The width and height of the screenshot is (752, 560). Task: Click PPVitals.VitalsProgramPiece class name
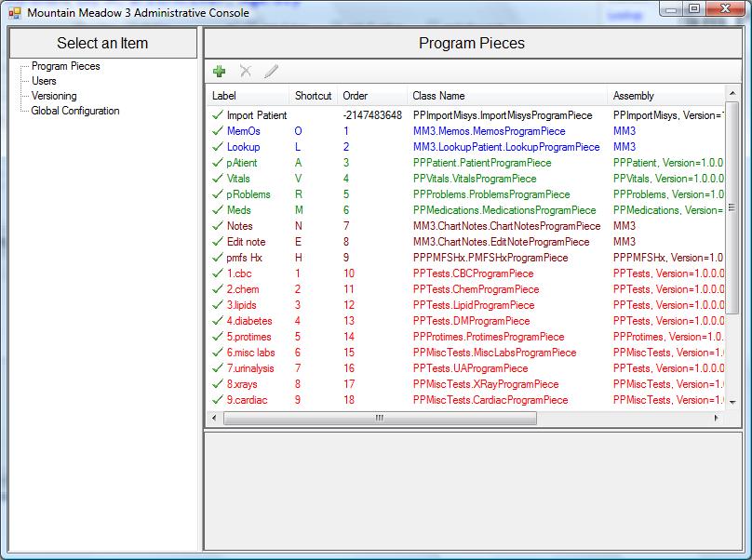tap(475, 179)
